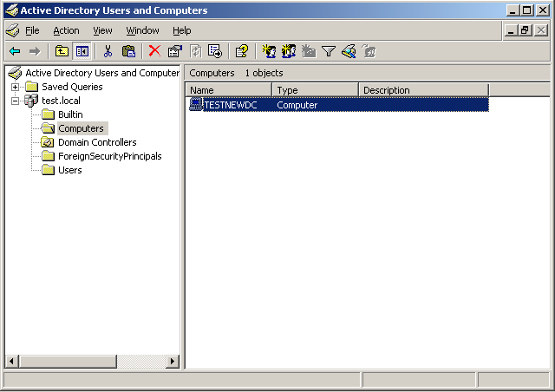Create a new group in current container
This screenshot has height=392, width=555.
coord(289,52)
